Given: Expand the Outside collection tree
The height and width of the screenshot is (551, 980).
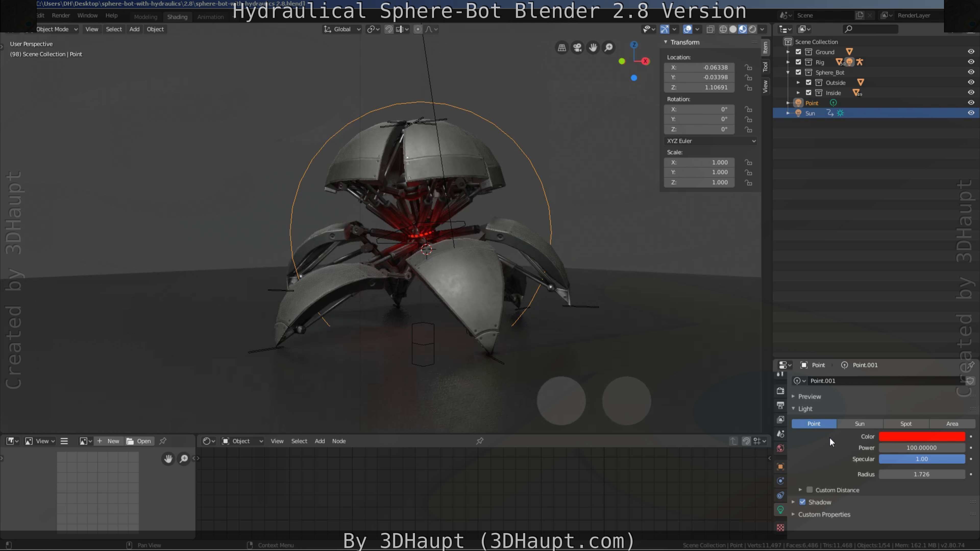Looking at the screenshot, I should pos(798,82).
